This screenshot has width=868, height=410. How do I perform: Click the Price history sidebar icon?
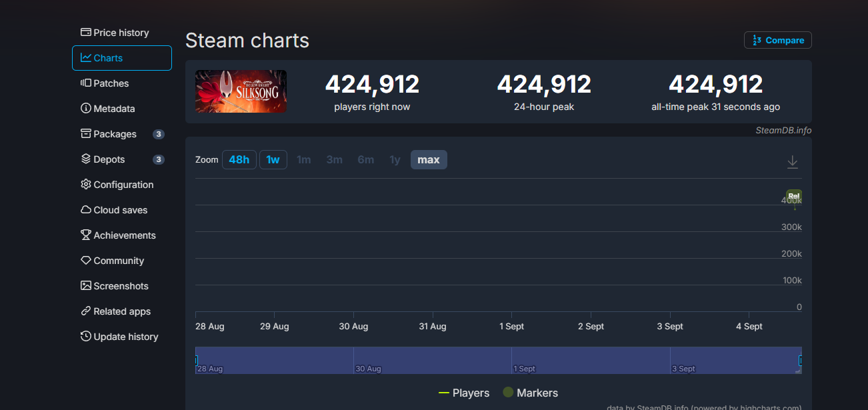click(x=86, y=33)
